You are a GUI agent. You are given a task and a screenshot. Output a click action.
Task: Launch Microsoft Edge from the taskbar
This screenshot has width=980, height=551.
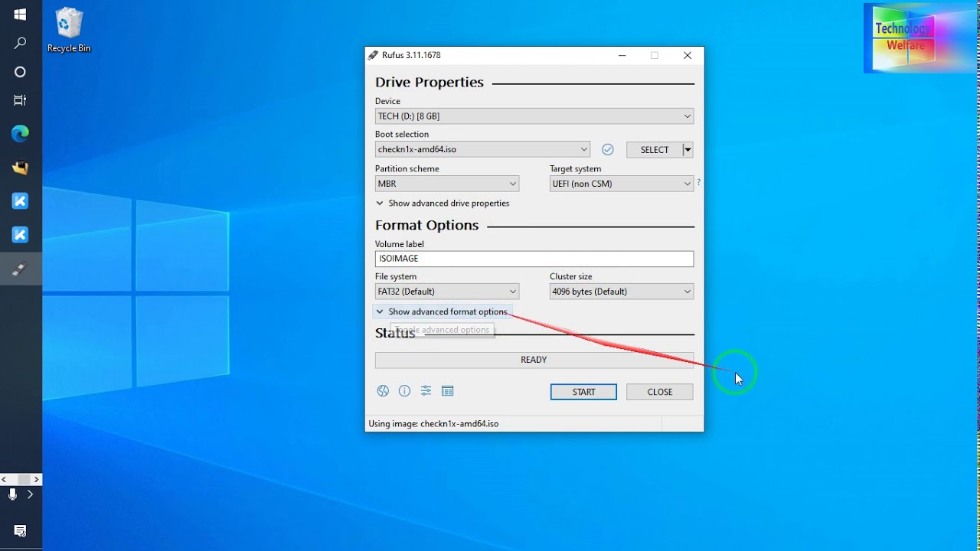(x=21, y=134)
